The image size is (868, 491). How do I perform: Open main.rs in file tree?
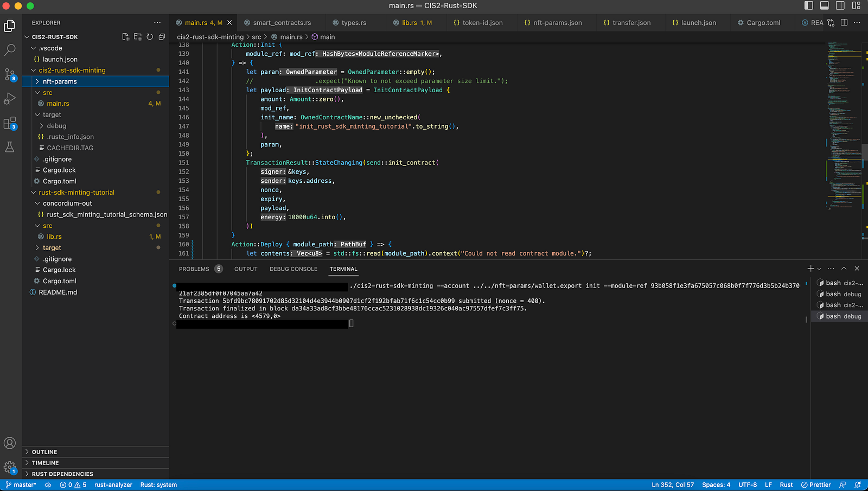coord(95,104)
